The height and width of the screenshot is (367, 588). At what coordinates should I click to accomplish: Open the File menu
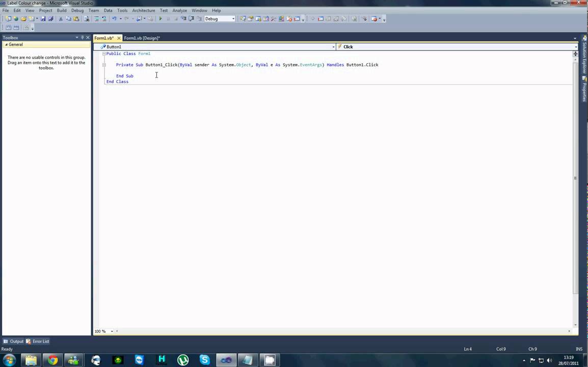(6, 11)
